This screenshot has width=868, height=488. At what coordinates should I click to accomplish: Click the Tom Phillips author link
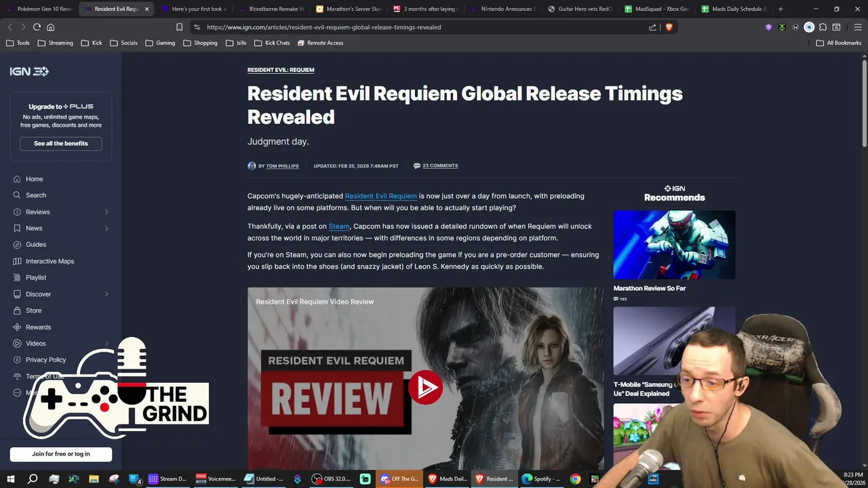[282, 166]
